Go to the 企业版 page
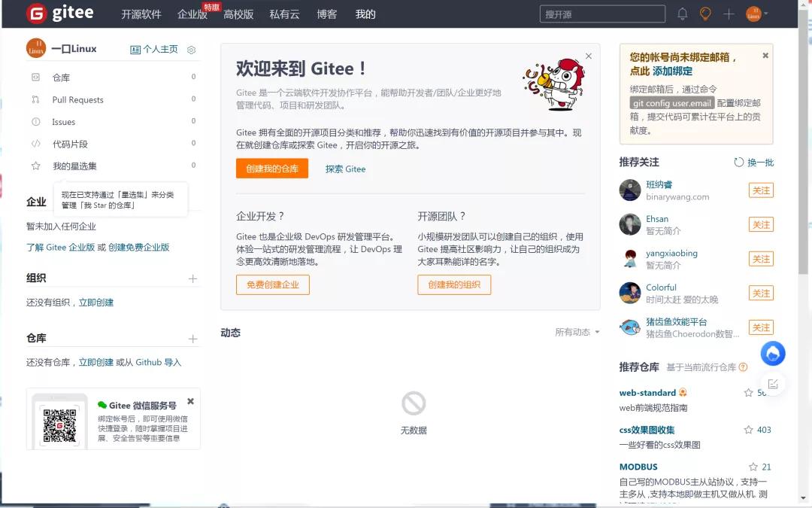This screenshot has width=812, height=508. click(x=192, y=14)
